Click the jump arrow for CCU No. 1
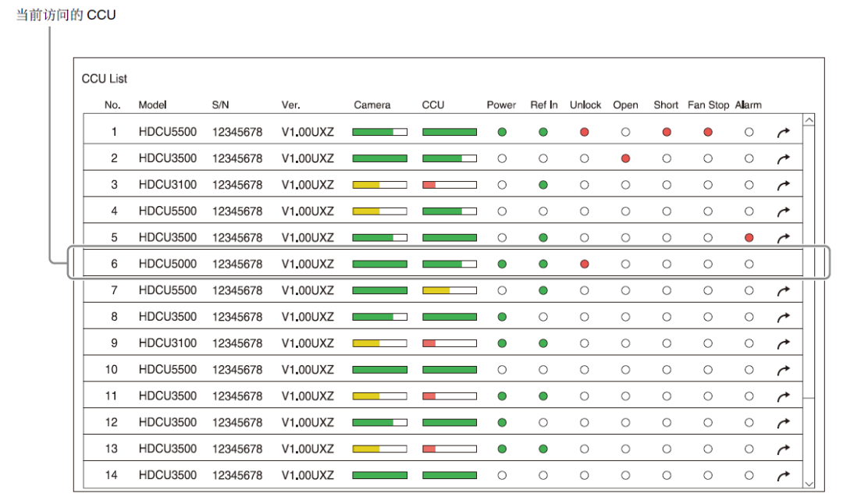 click(784, 133)
